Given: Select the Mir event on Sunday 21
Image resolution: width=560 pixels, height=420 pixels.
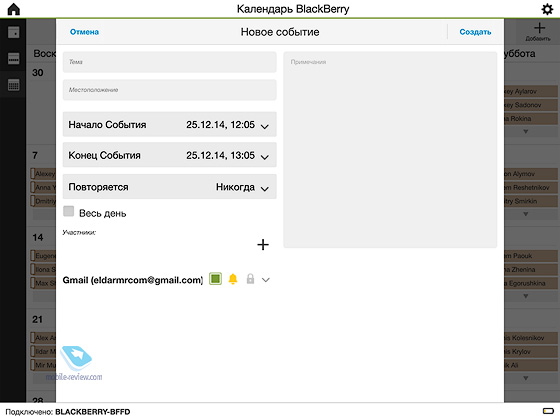Looking at the screenshot, I should (43, 365).
